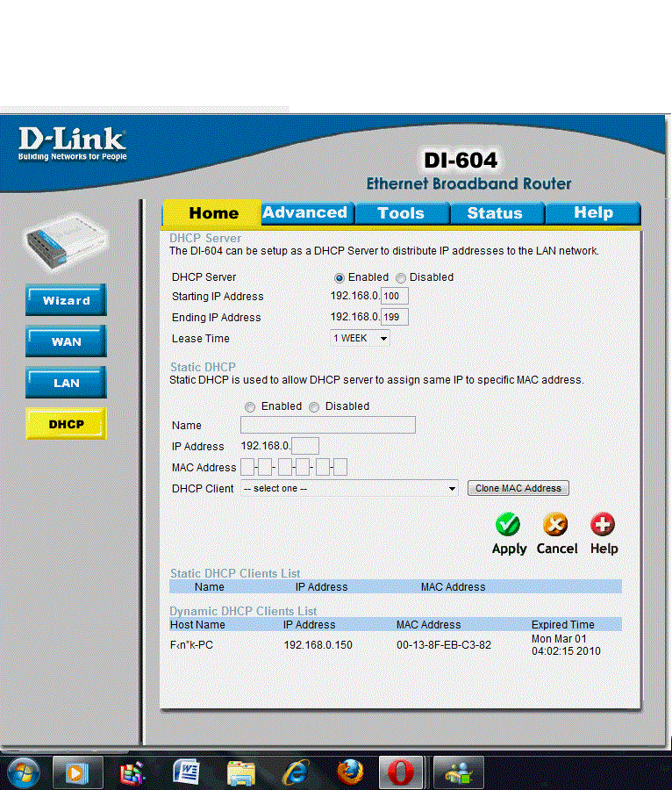The image size is (672, 790).
Task: Click the Static DHCP Name field
Action: click(328, 425)
